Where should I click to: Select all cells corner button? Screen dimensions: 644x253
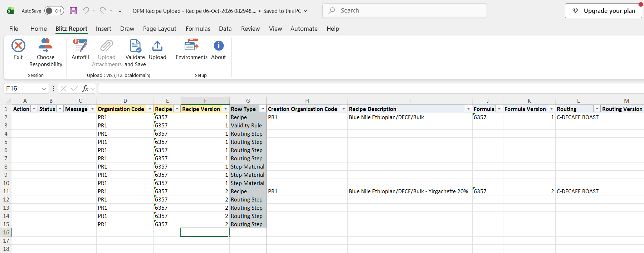coord(6,101)
